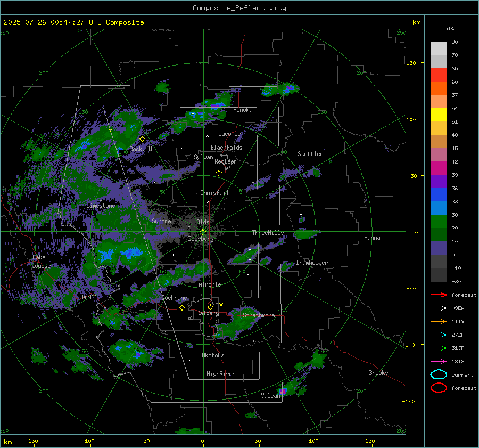The width and height of the screenshot is (479, 448).
Task: Click the RockyMH label
Action: [141, 149]
